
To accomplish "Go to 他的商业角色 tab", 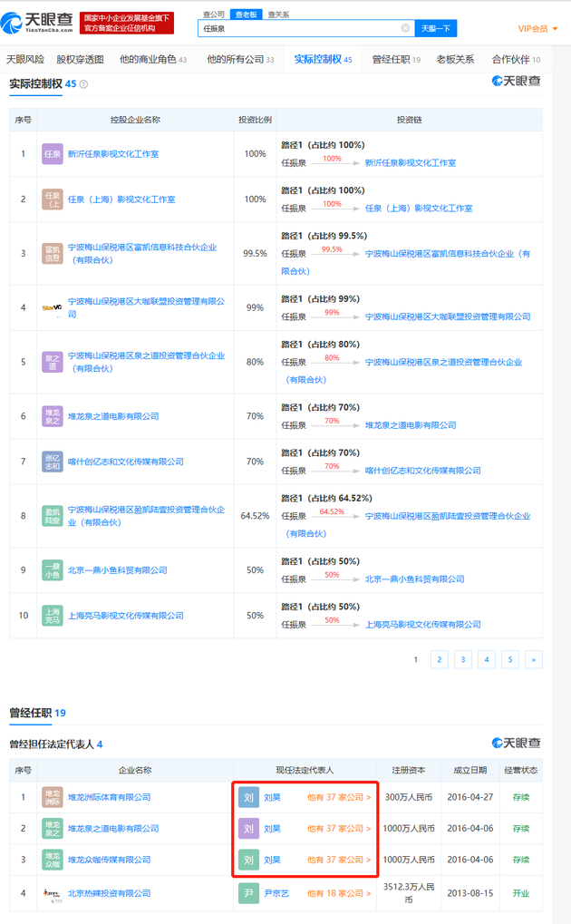I will click(153, 60).
